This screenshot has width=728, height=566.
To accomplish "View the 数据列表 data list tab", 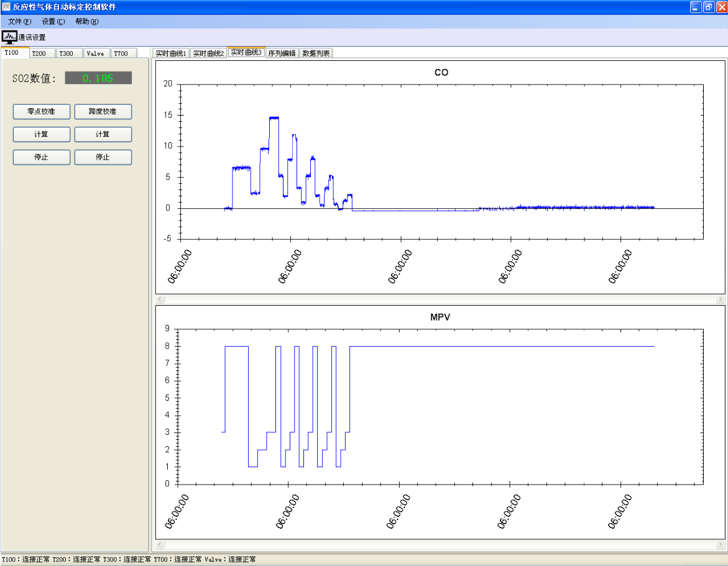I will point(316,53).
